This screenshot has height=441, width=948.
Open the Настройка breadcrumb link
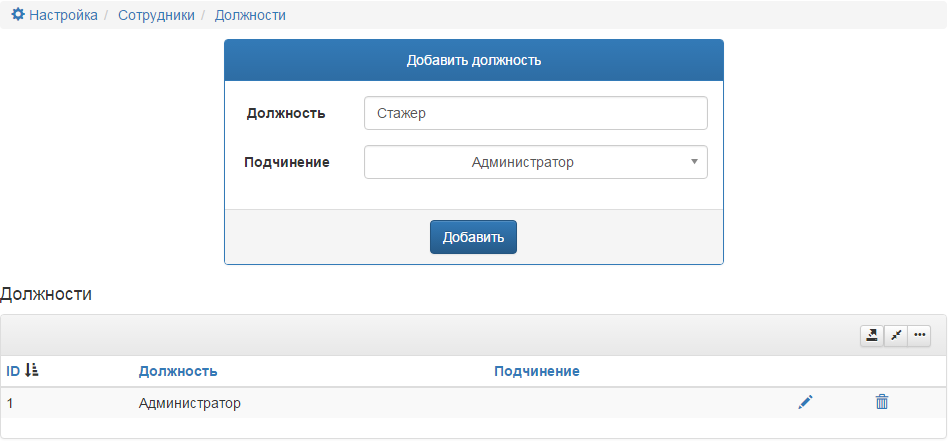click(63, 15)
